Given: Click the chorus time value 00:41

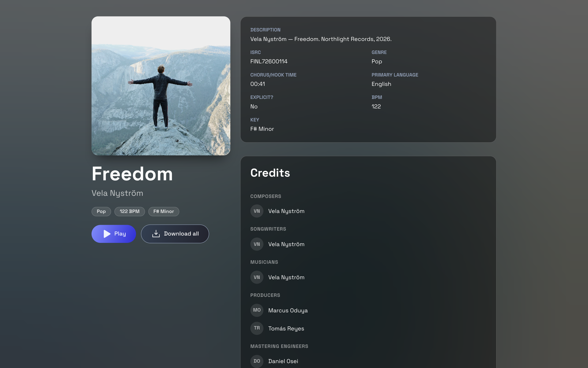Looking at the screenshot, I should click(258, 84).
